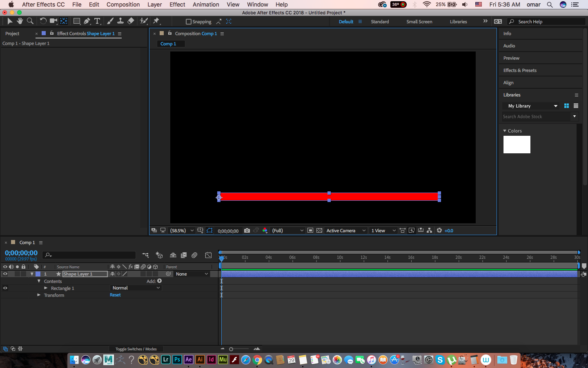Collapse the Colors section in Libraries
The width and height of the screenshot is (588, 368).
[x=505, y=131]
